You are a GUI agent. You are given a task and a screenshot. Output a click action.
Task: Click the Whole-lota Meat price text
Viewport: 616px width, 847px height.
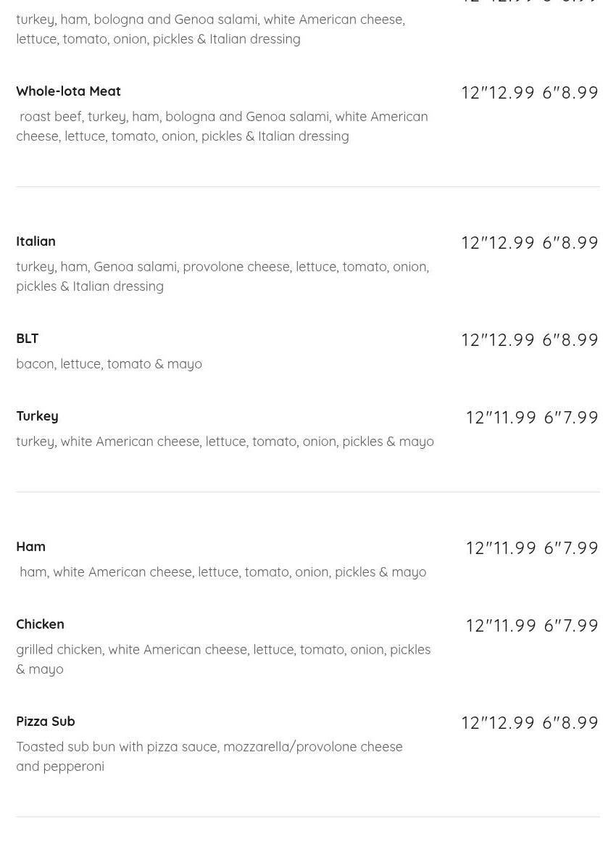coord(530,93)
